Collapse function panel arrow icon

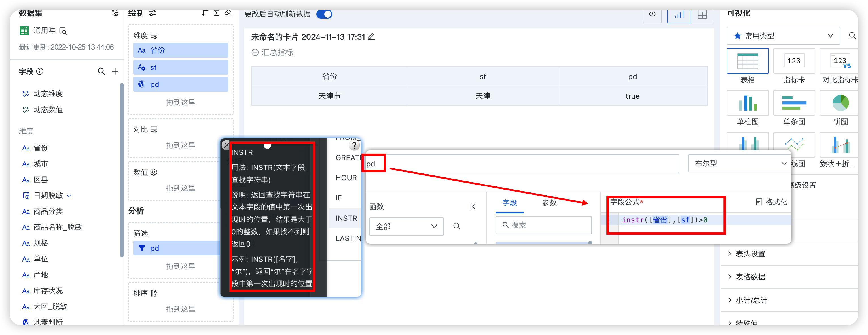pyautogui.click(x=473, y=206)
